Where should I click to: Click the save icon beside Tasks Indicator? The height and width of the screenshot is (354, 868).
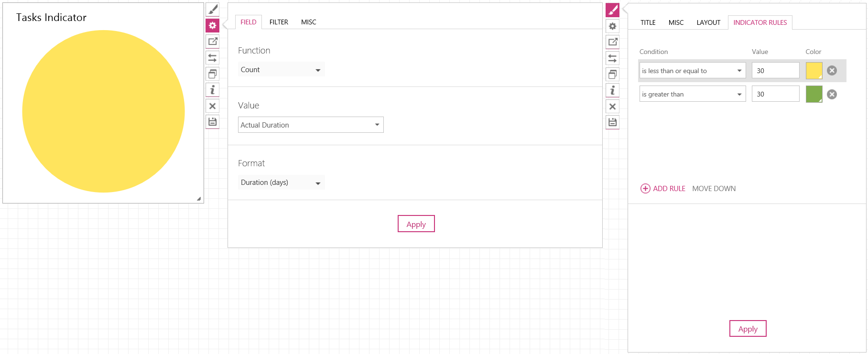point(213,122)
